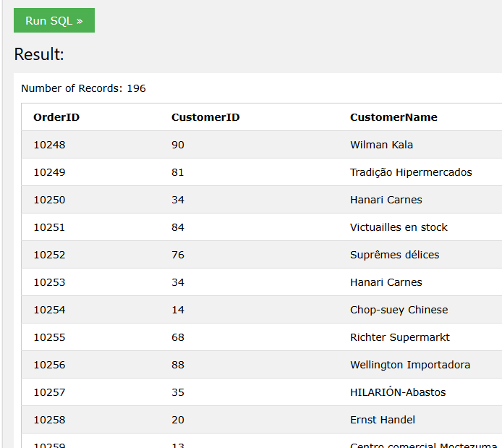Select OrderID cell 10254

49,310
